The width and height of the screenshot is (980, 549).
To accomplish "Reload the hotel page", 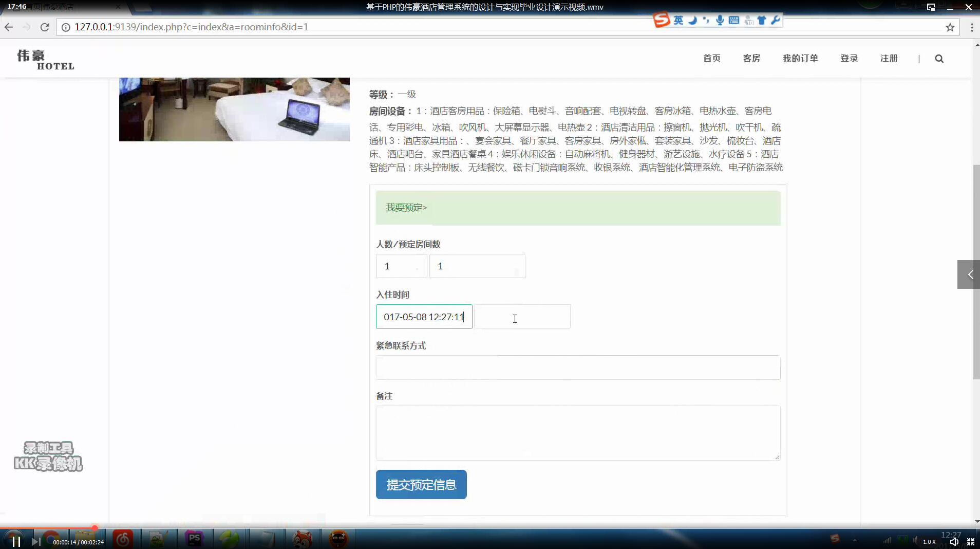I will click(45, 27).
